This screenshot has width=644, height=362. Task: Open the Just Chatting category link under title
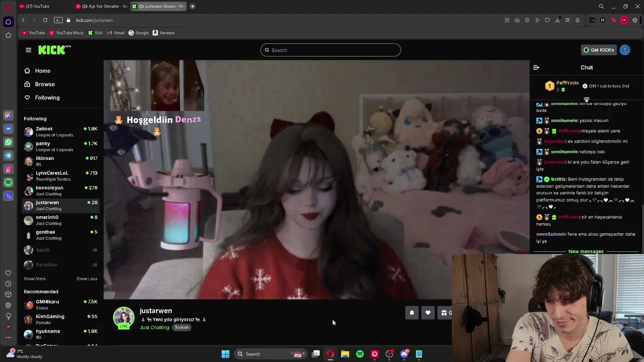pyautogui.click(x=154, y=328)
